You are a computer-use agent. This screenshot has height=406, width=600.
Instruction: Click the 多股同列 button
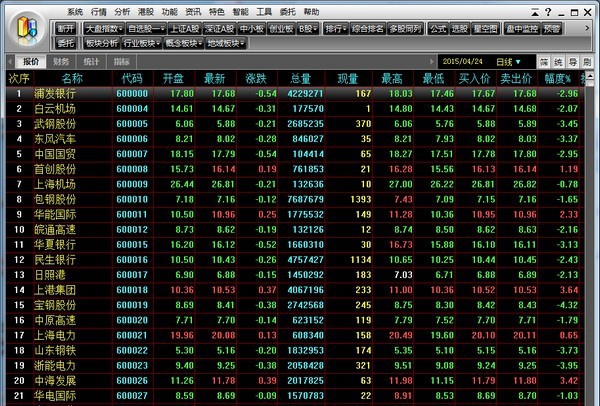pyautogui.click(x=405, y=29)
